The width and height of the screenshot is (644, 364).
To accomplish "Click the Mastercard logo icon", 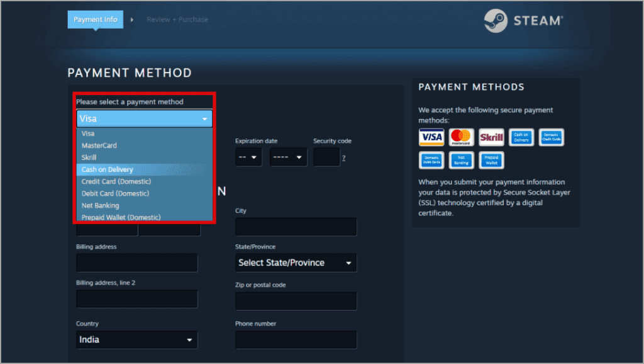I will (x=461, y=137).
